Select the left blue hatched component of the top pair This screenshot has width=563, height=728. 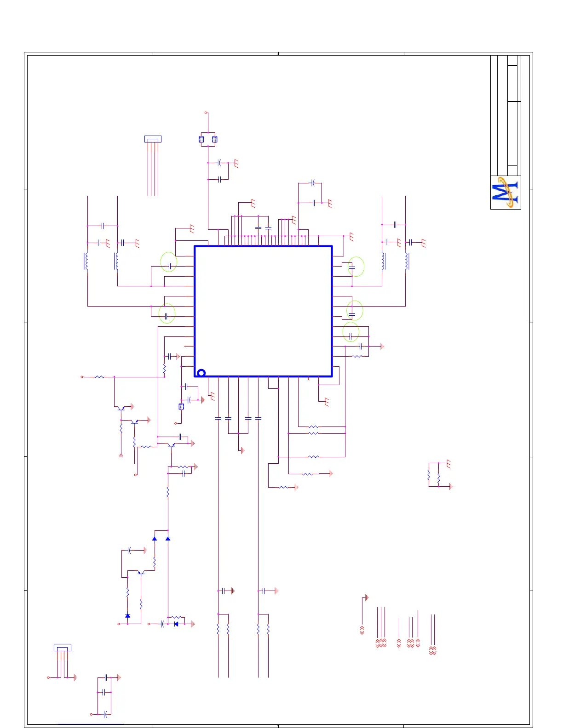pyautogui.click(x=201, y=139)
